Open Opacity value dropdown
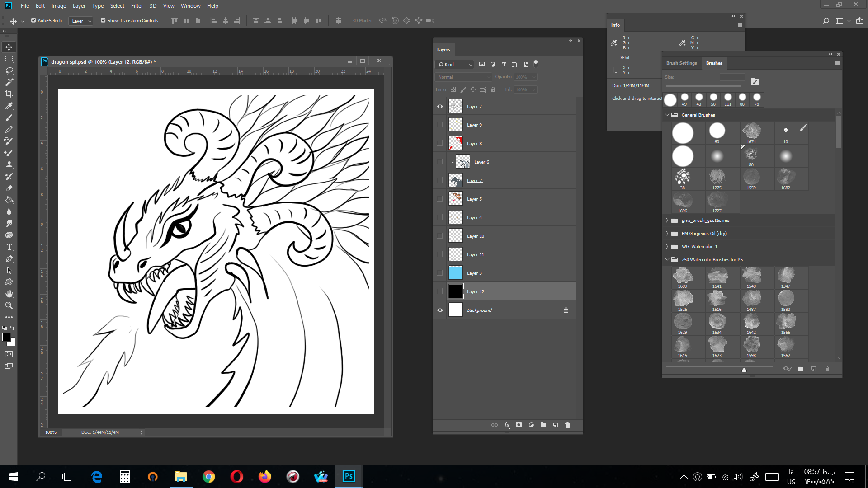Image resolution: width=868 pixels, height=488 pixels. (534, 77)
